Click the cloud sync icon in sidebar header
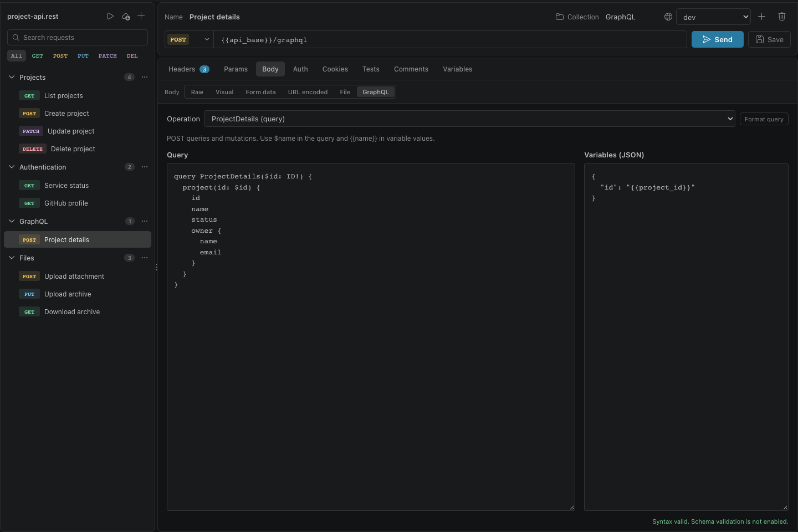798x532 pixels. click(126, 16)
